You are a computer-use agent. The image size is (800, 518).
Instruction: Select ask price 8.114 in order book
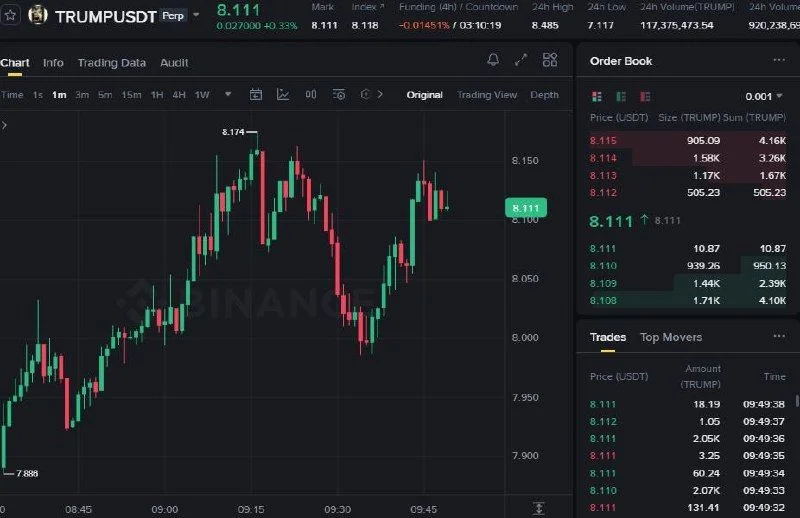pyautogui.click(x=603, y=158)
